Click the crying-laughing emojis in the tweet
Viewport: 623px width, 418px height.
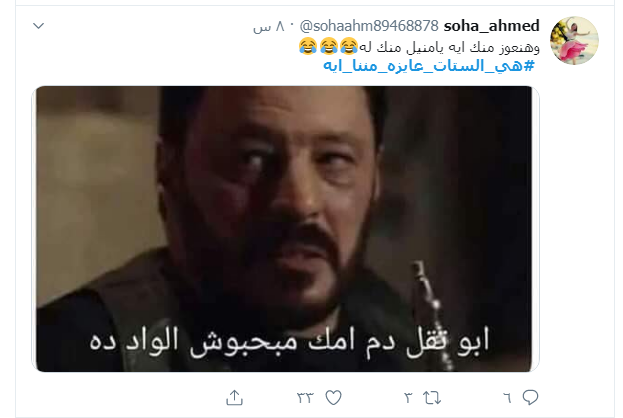click(x=328, y=46)
